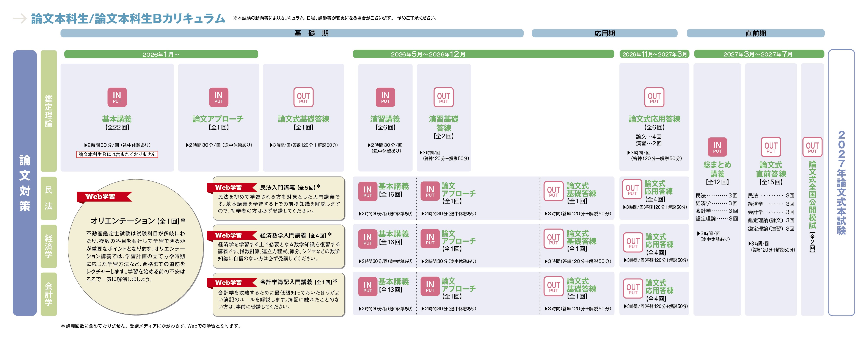
Task: Click the INPUT icon beside 会計学 基本講義 全13回
Action: coord(368,287)
